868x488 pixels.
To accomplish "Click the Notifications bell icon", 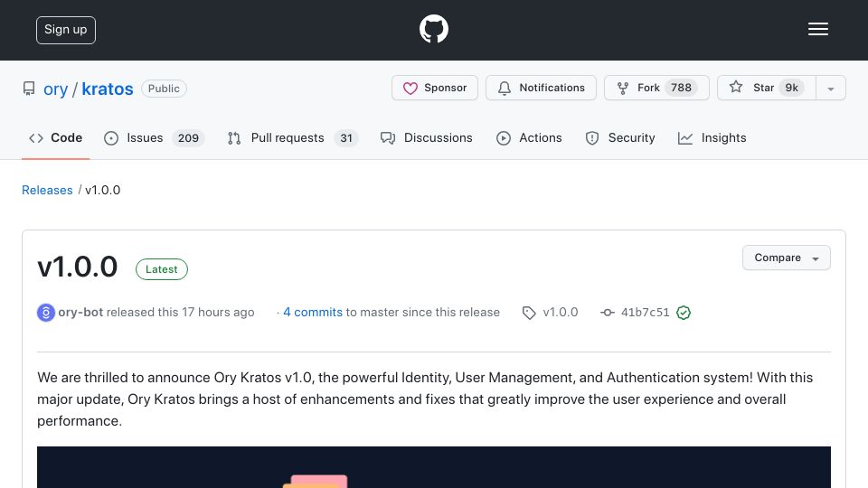I will [x=505, y=89].
